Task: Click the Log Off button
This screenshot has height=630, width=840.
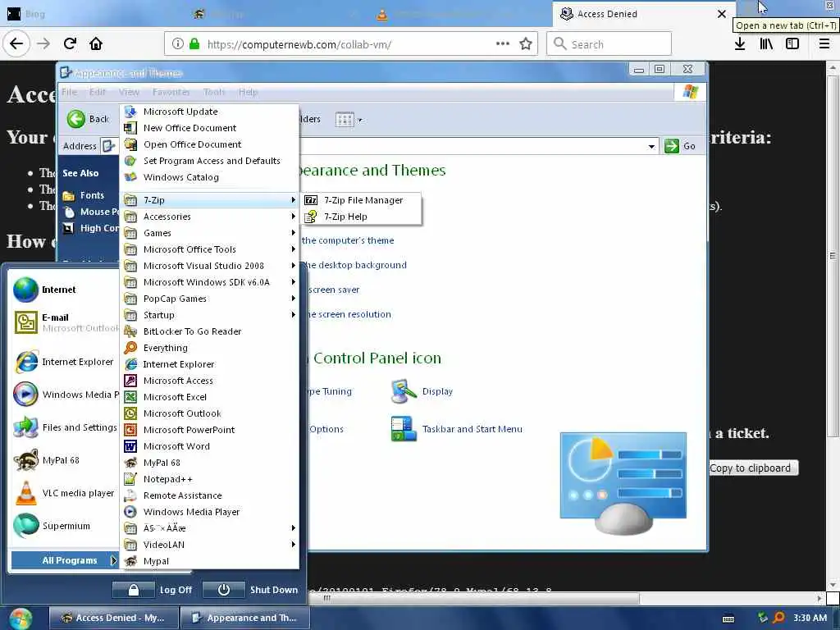Action: click(153, 590)
